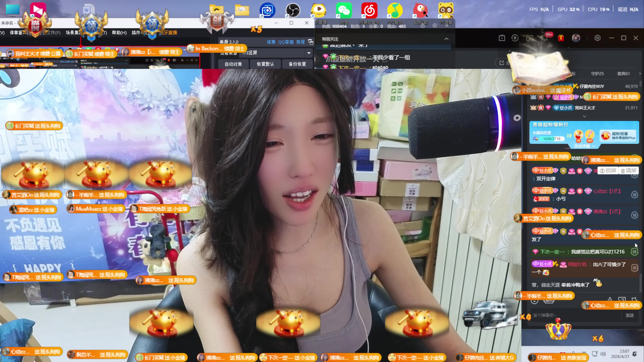The image size is (644, 362).
Task: Open the hexagon settings icon in header
Action: [597, 38]
